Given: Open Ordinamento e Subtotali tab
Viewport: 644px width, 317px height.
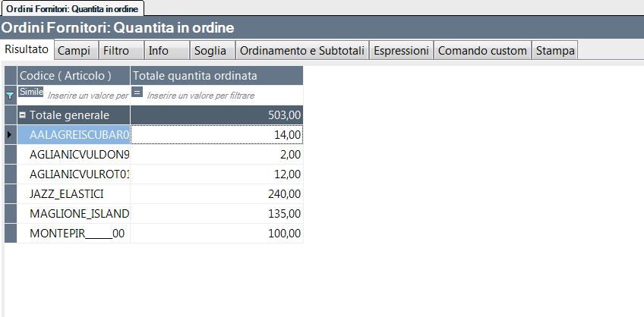Looking at the screenshot, I should point(302,51).
